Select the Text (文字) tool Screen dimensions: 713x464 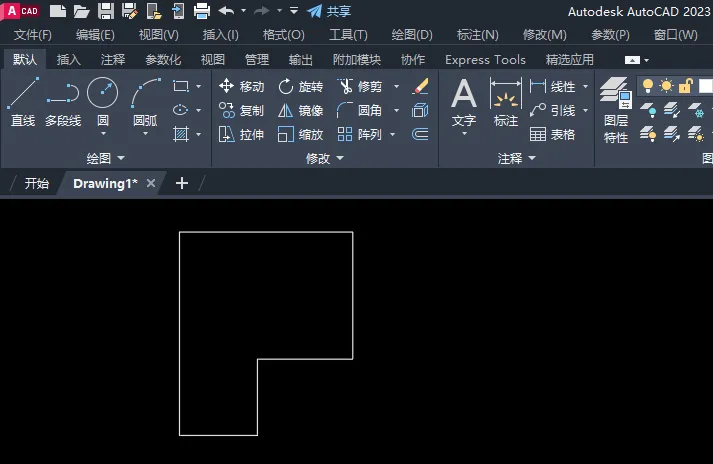point(464,102)
